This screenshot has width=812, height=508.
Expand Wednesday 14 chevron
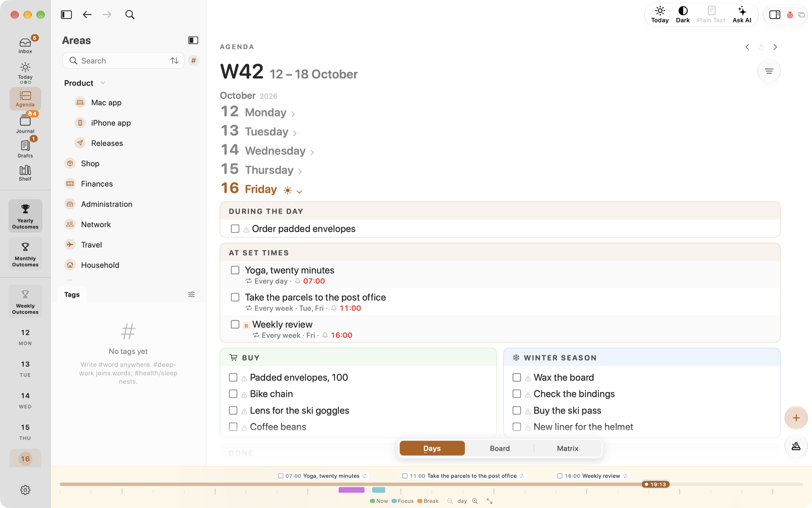pos(312,152)
